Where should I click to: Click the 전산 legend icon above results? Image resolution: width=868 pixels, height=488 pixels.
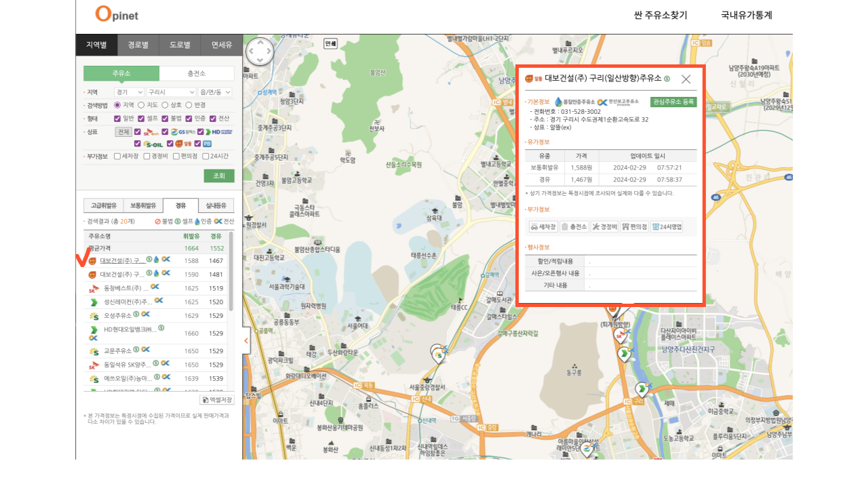[x=217, y=221]
